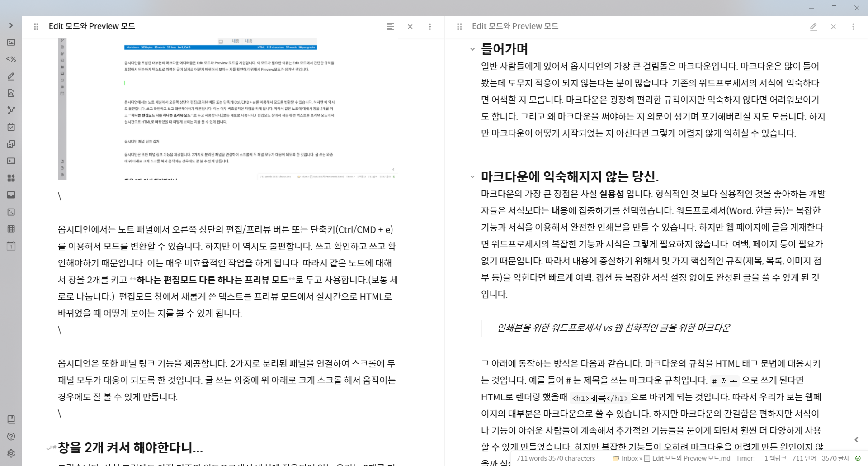868x466 pixels.
Task: Click the bold text 하나는 편집모드 다른 하나는 프리뷰 모드
Action: pyautogui.click(x=212, y=280)
